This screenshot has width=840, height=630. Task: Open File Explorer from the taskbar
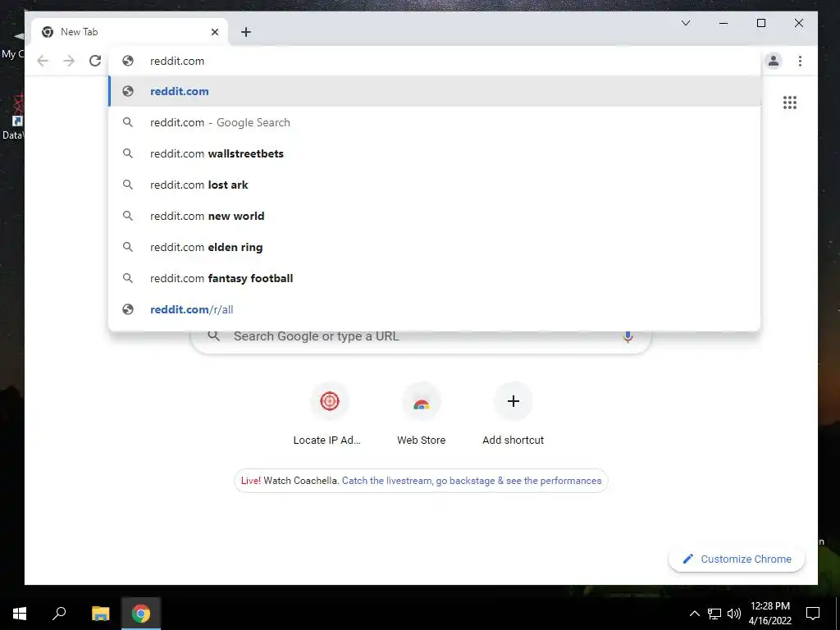click(100, 614)
